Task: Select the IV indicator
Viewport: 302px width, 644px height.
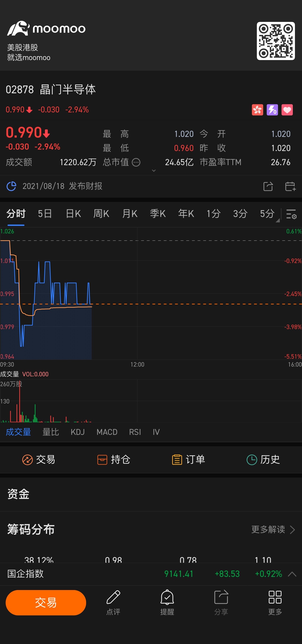Action: (x=156, y=432)
